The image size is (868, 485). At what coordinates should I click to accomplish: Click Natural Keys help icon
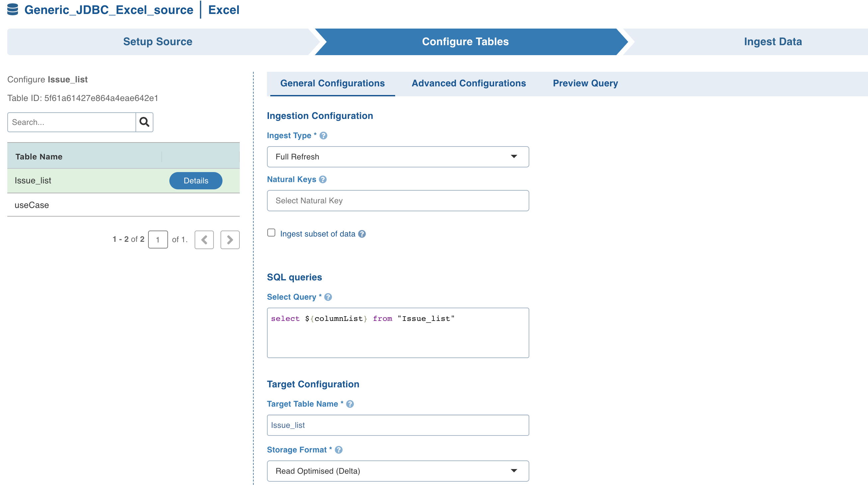322,179
